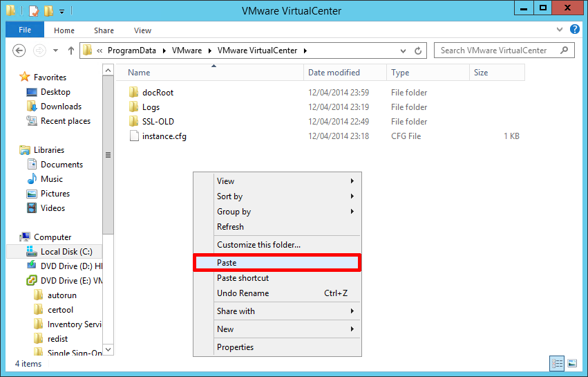
Task: Click the Favorites star icon
Action: click(25, 77)
